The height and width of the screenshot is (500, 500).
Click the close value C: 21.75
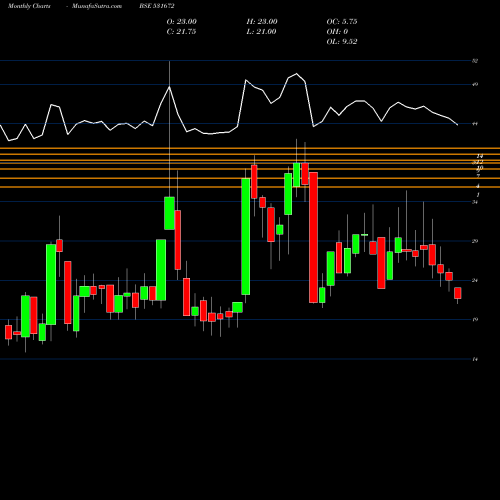[x=182, y=32]
